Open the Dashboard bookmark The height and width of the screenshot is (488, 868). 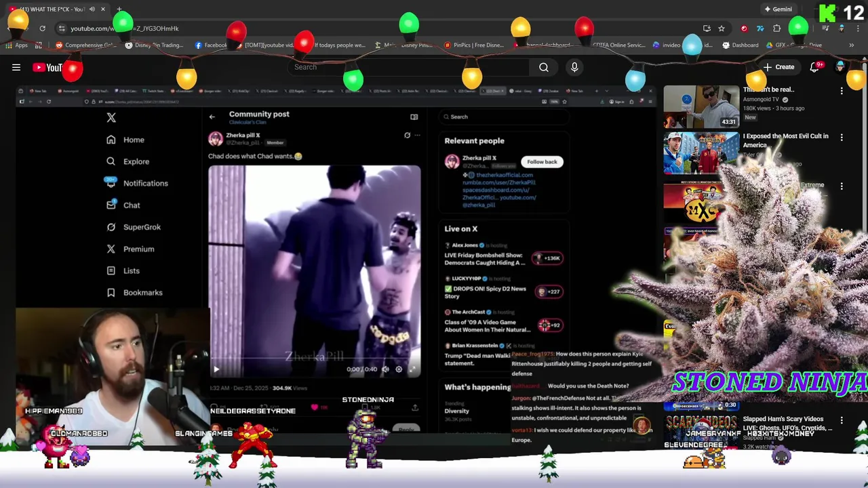point(740,45)
